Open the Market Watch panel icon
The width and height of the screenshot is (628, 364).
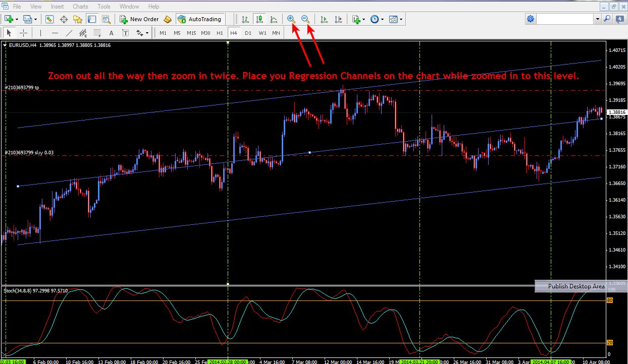[x=49, y=19]
